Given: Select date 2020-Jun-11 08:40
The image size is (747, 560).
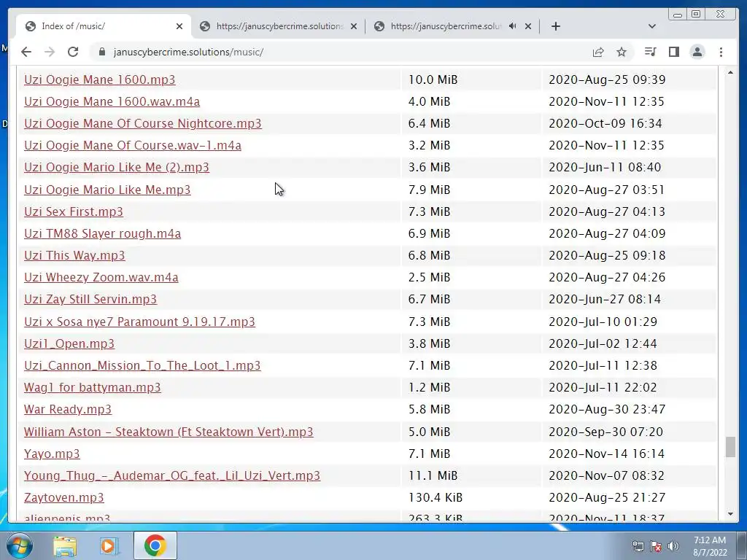Looking at the screenshot, I should click(x=605, y=167).
